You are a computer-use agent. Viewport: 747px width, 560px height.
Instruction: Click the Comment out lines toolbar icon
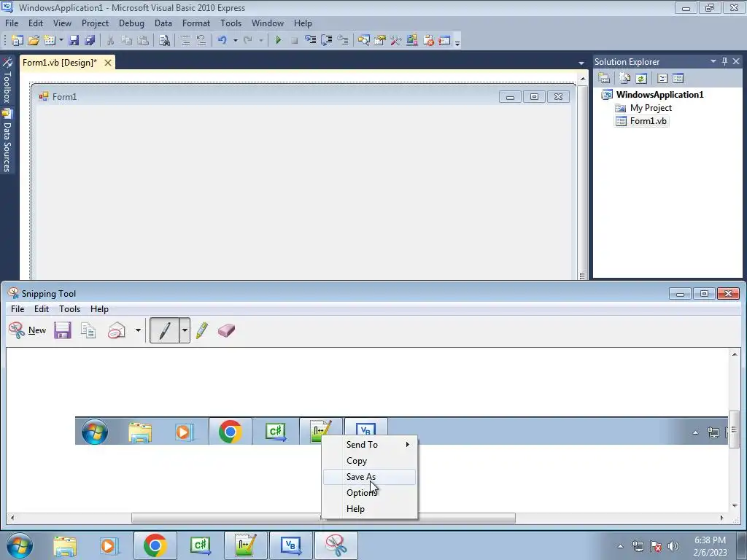point(185,41)
